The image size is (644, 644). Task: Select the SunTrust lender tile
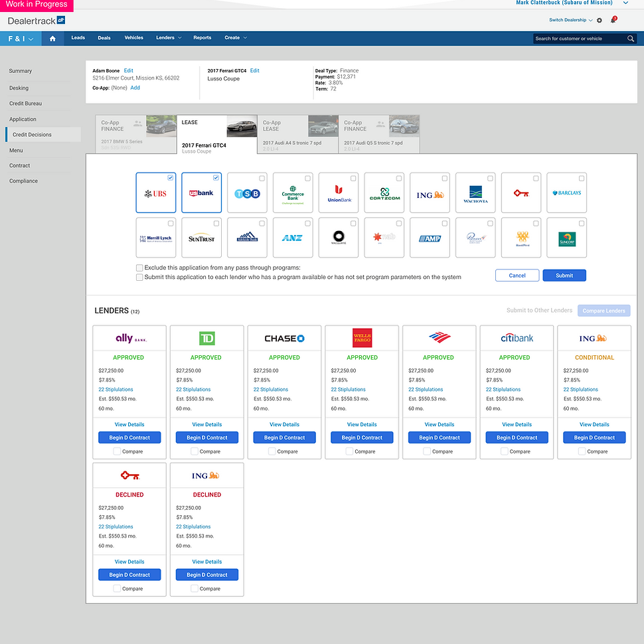(201, 238)
